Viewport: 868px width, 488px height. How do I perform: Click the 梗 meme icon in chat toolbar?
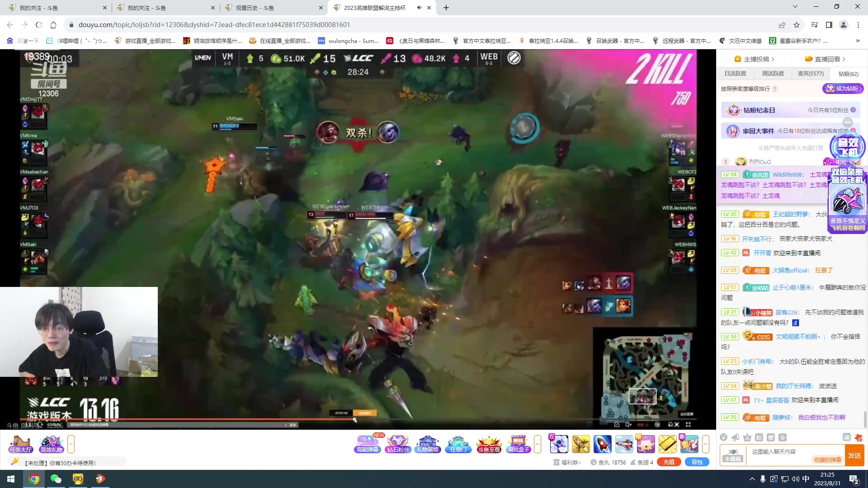tap(771, 437)
